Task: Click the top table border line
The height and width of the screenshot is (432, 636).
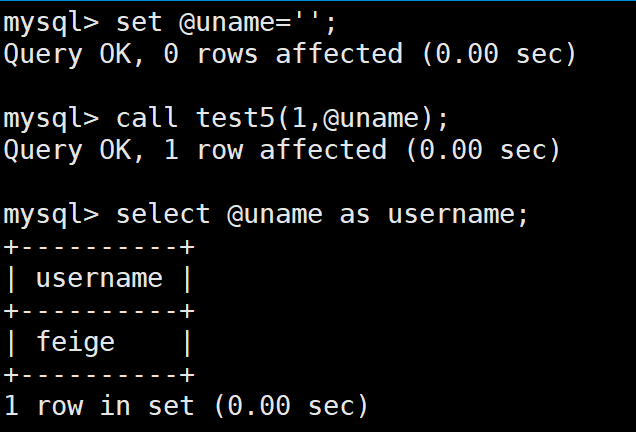Action: tap(99, 247)
